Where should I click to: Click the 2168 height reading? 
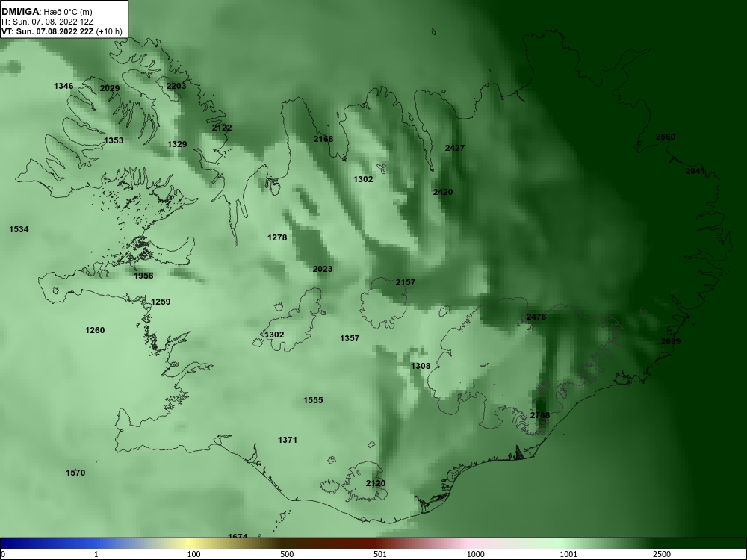pos(323,139)
